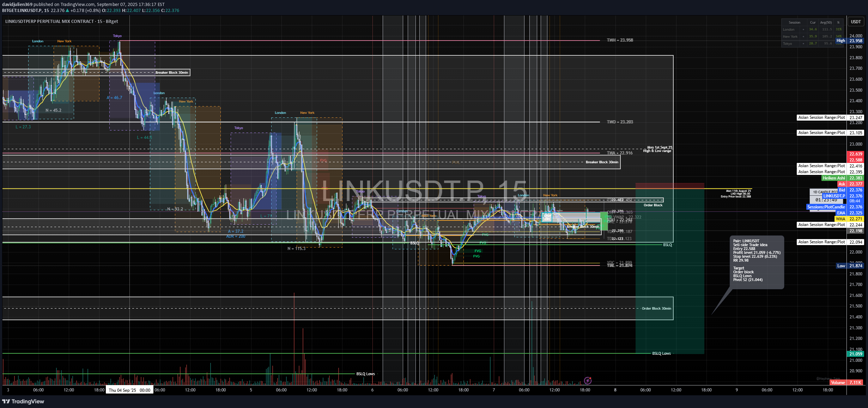Image resolution: width=868 pixels, height=408 pixels.
Task: Click the TradingView logo at the bottom
Action: pos(23,401)
